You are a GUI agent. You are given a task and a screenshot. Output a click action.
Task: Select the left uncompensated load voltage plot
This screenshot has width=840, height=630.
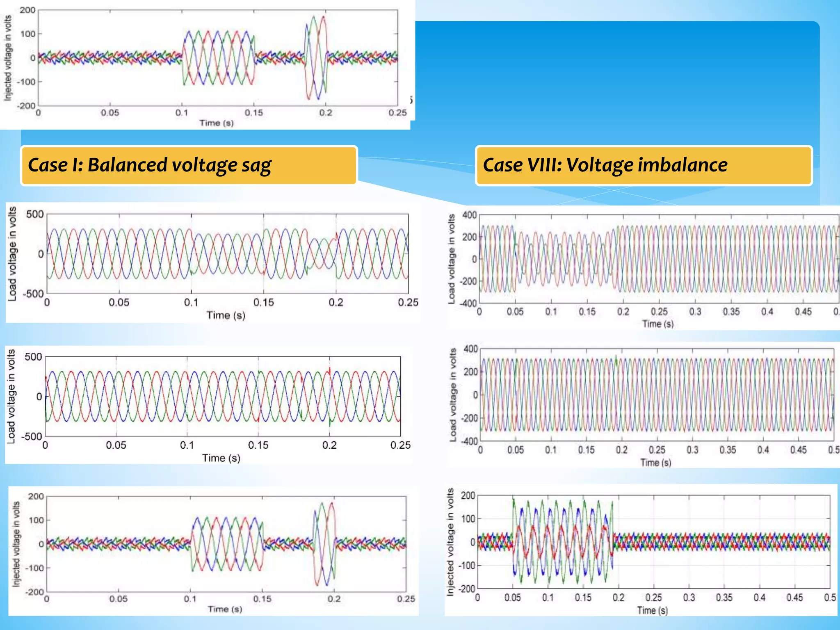[228, 253]
